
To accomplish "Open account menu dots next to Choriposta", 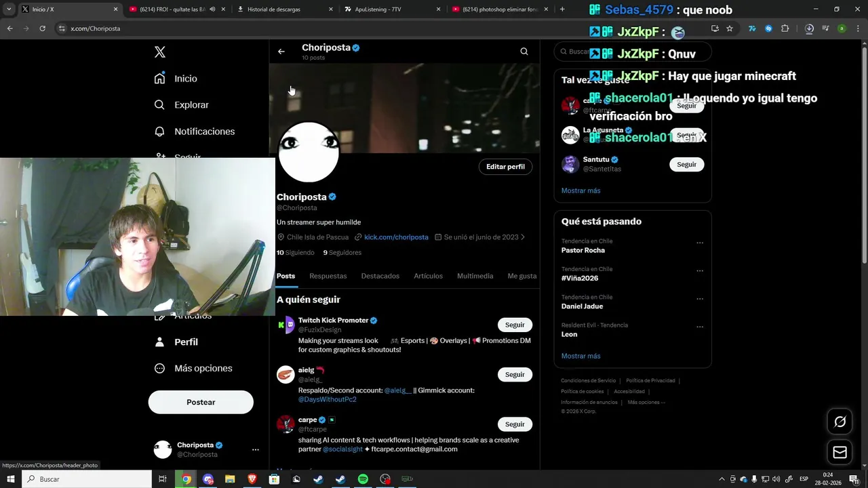I will tap(256, 449).
